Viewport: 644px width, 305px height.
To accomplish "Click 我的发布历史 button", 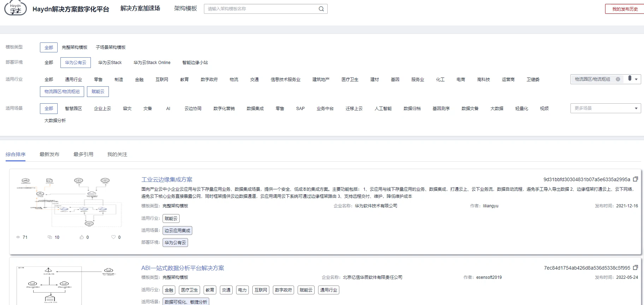I will [x=625, y=9].
